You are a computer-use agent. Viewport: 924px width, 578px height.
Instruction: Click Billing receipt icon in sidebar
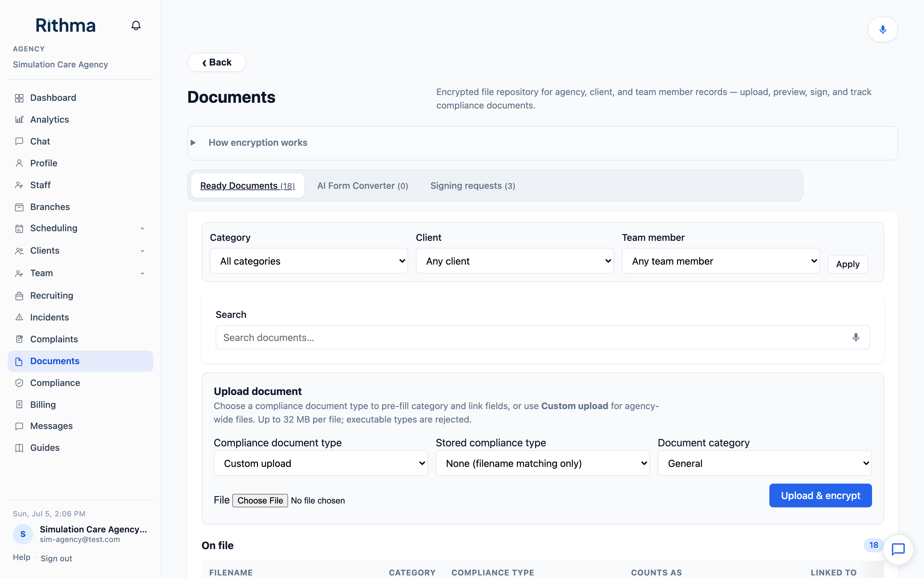[19, 405]
